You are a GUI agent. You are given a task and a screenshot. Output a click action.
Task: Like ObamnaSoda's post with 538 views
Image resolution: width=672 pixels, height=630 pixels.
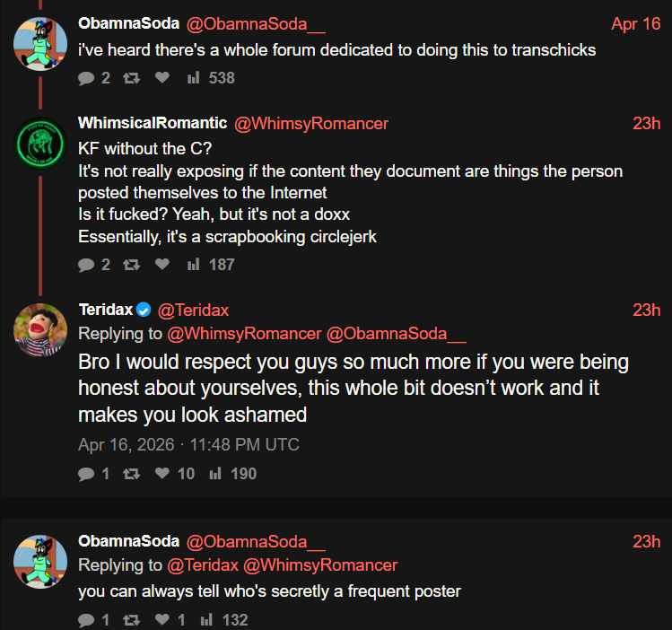point(161,78)
